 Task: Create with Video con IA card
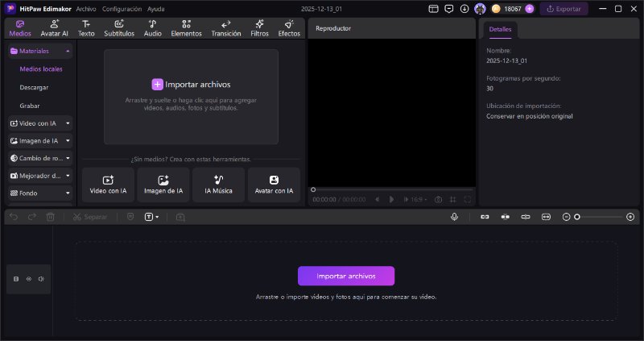click(x=108, y=185)
